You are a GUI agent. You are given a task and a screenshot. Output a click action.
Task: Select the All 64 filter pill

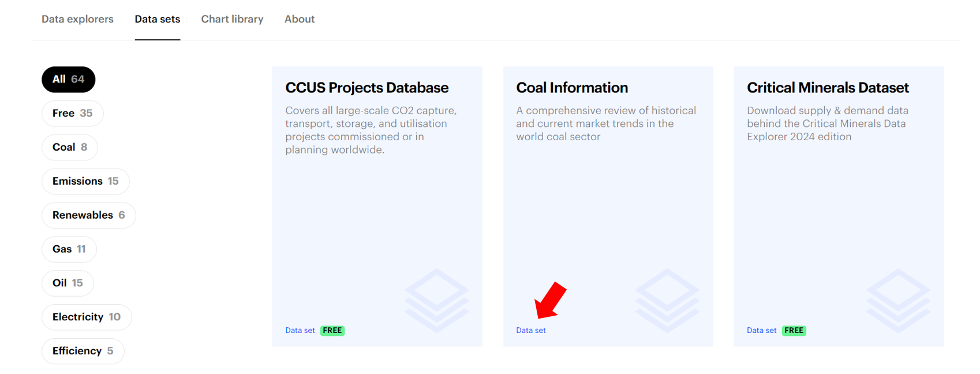point(68,80)
